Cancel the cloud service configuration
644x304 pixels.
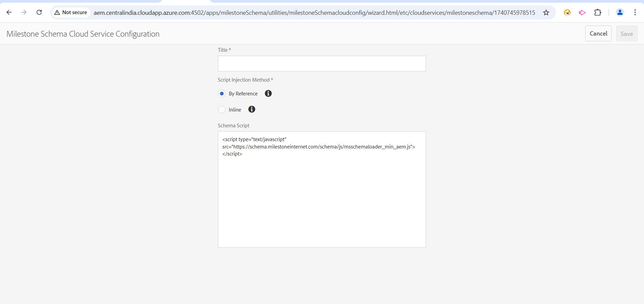click(598, 34)
